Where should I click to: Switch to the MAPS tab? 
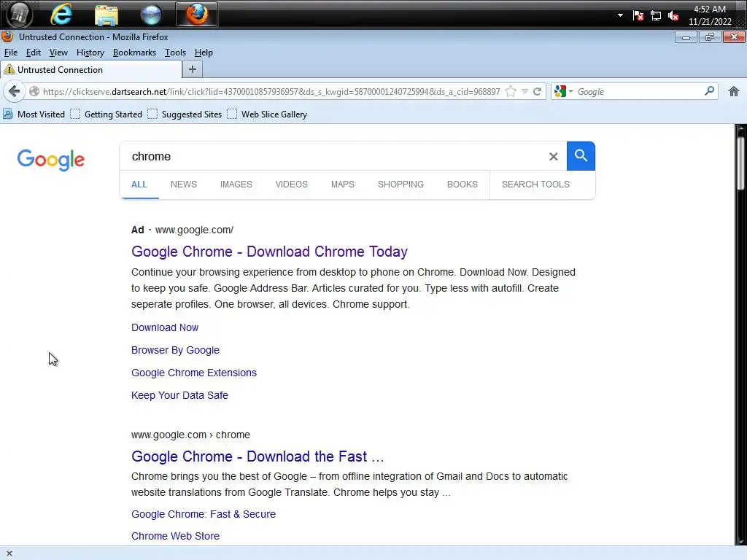point(343,184)
